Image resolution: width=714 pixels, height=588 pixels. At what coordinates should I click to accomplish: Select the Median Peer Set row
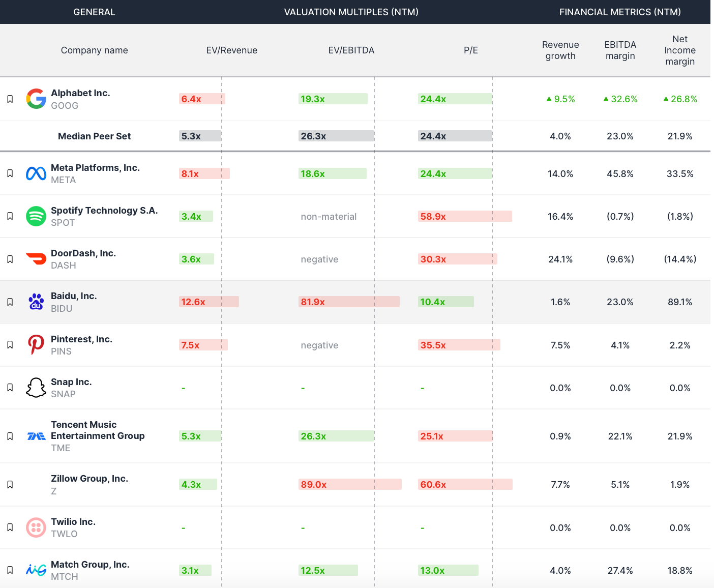point(94,136)
